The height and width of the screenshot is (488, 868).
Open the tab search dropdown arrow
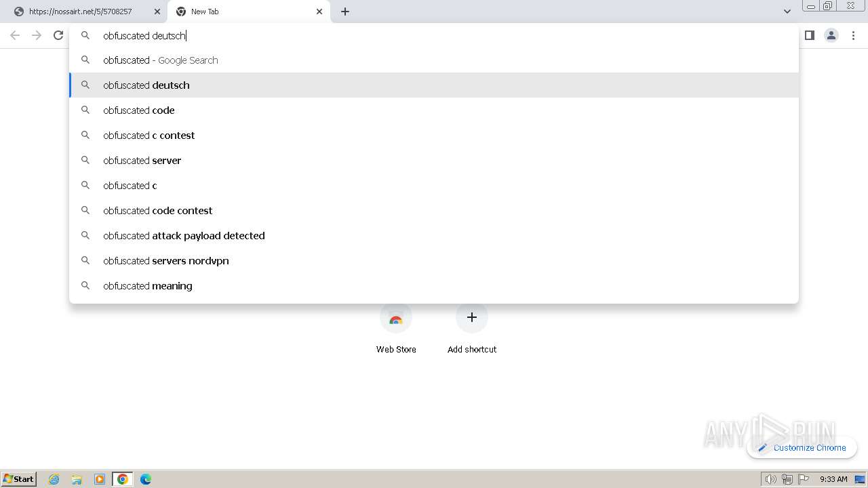(x=787, y=12)
